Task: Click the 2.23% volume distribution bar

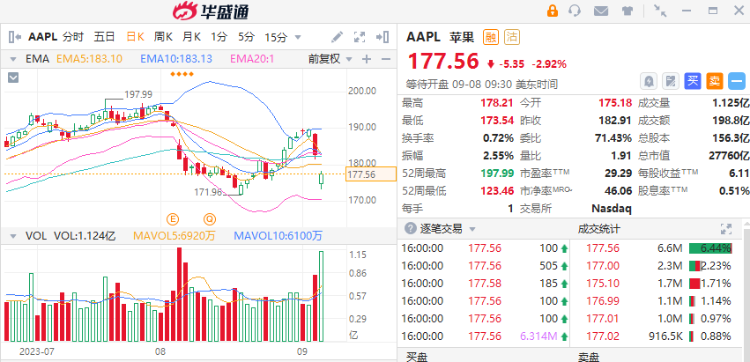Action: 710,266
